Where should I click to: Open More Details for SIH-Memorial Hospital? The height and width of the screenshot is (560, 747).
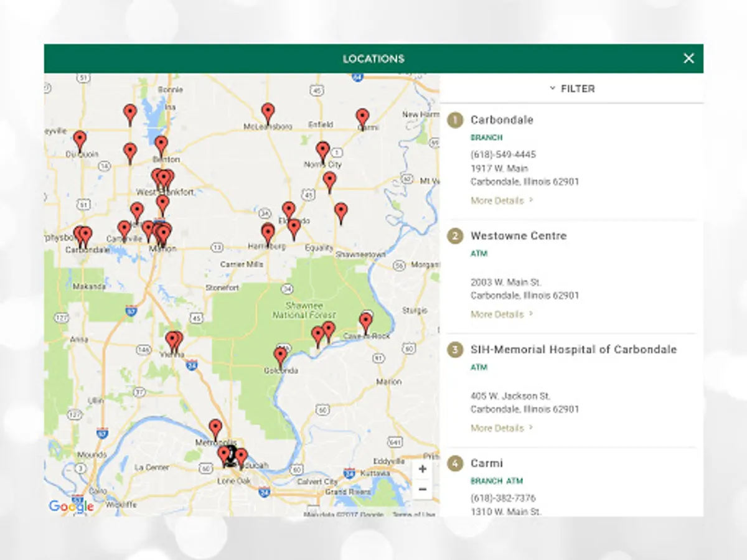pyautogui.click(x=502, y=428)
